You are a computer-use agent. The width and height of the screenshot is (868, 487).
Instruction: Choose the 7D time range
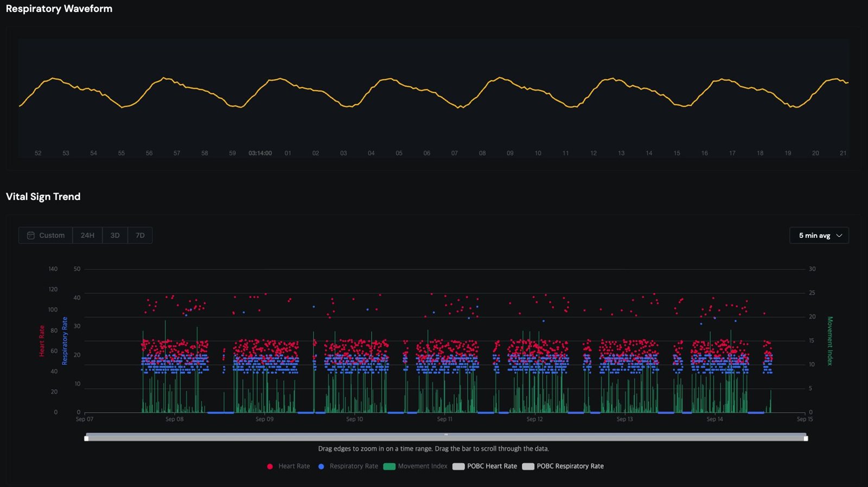pos(140,235)
